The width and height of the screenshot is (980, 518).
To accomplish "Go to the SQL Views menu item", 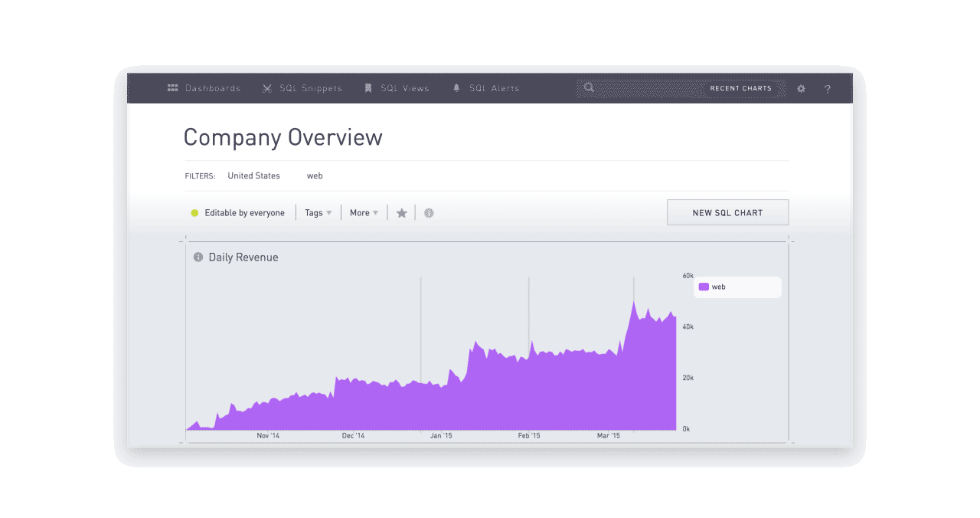I will click(405, 88).
